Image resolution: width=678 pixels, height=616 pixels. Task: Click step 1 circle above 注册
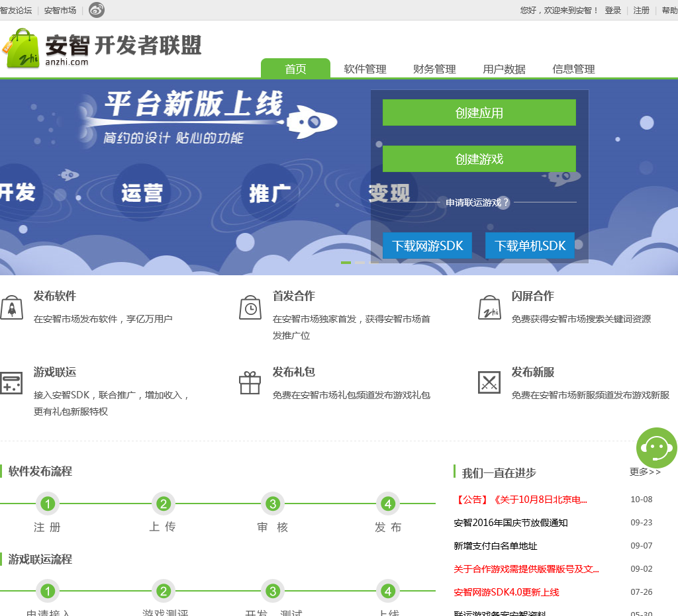48,504
